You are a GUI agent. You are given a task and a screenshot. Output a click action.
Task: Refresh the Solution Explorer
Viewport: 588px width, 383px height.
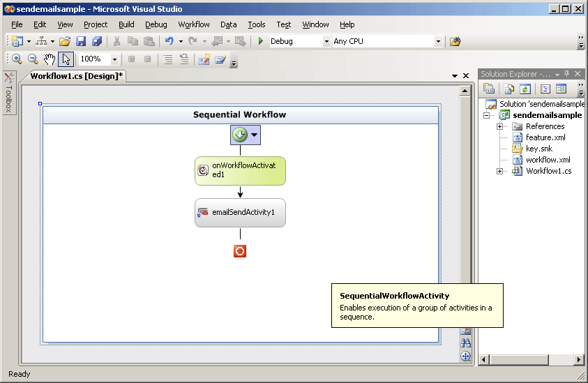[x=525, y=89]
